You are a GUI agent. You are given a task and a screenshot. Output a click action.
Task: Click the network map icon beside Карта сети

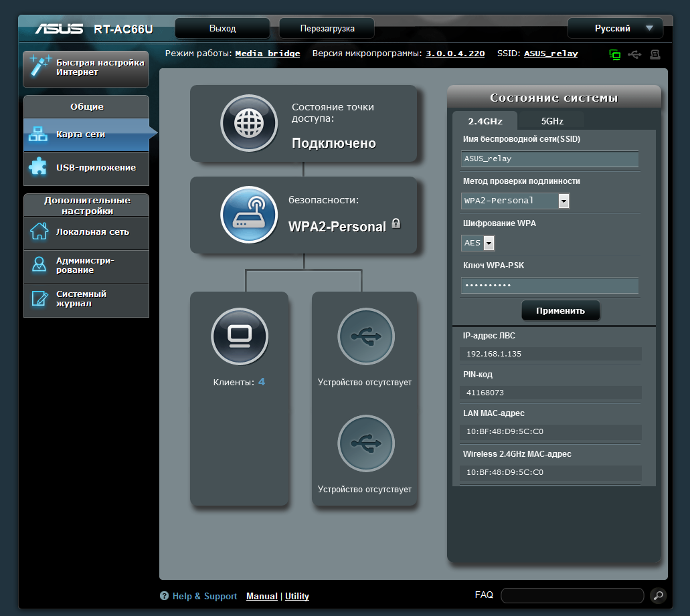[x=38, y=134]
